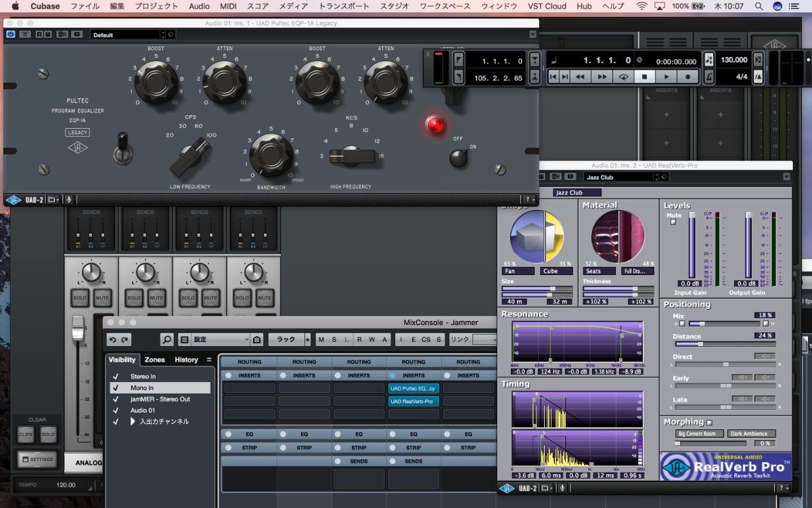Click the CLIPS clear button
The height and width of the screenshot is (508, 812).
[26, 433]
